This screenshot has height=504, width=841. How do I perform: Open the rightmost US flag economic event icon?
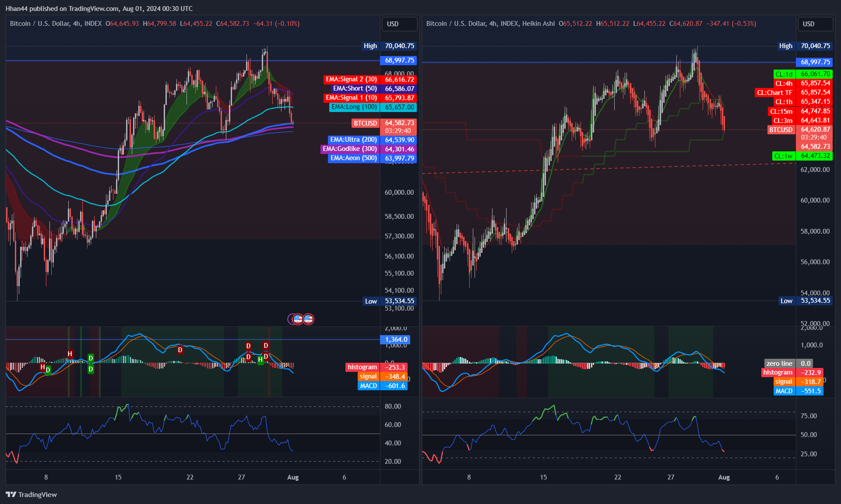coord(308,319)
